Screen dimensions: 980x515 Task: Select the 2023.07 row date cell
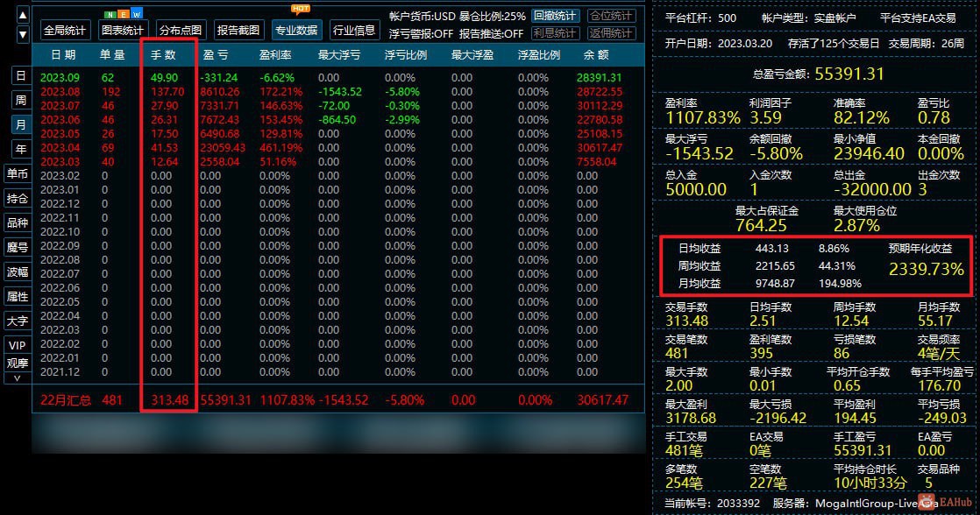pyautogui.click(x=60, y=106)
